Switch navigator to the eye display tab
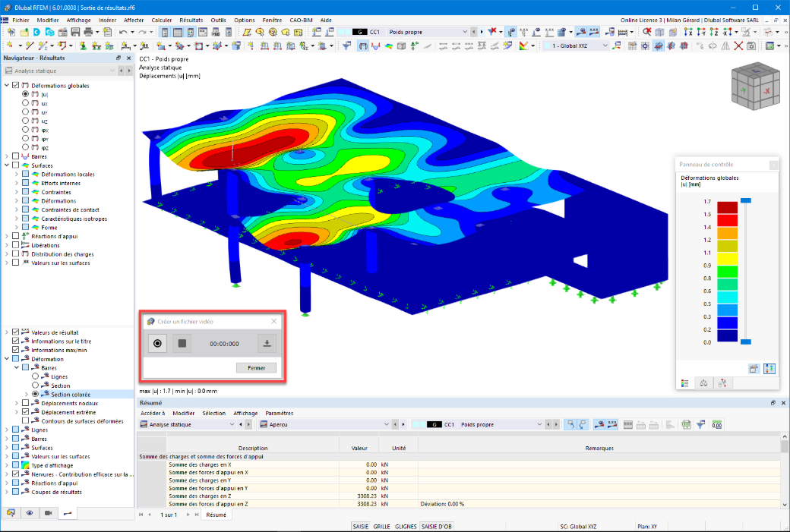Viewport: 790px width, 532px height. (30, 513)
